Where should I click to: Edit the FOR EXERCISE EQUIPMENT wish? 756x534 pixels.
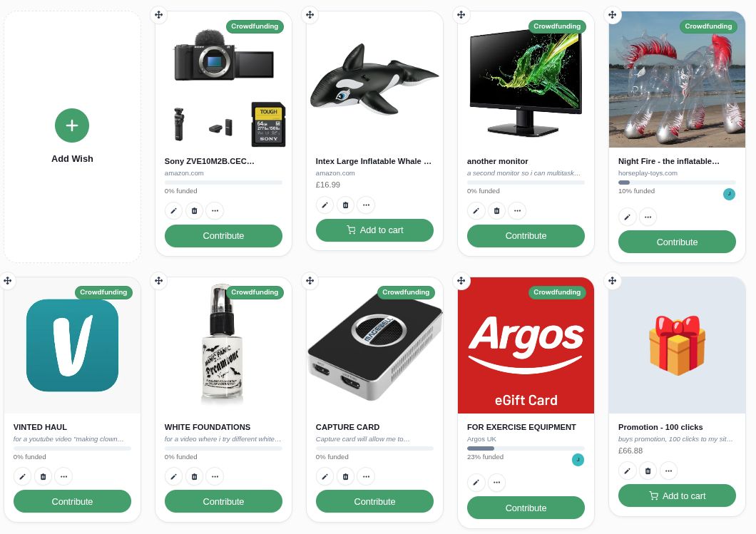[x=476, y=483]
